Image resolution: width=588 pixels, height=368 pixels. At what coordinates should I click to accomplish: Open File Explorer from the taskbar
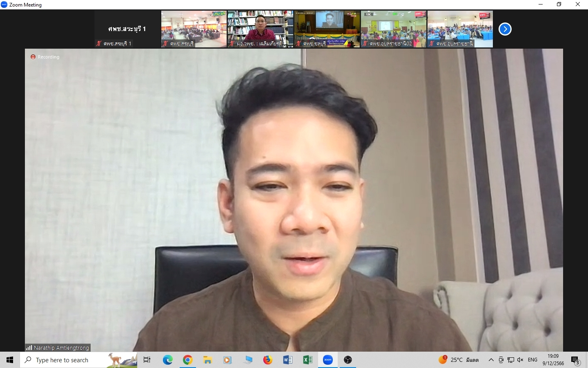pyautogui.click(x=208, y=360)
